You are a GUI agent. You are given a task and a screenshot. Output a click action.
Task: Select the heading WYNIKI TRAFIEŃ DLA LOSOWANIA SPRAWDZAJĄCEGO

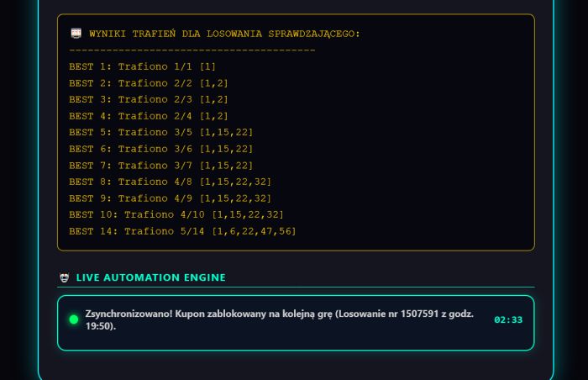(x=224, y=34)
